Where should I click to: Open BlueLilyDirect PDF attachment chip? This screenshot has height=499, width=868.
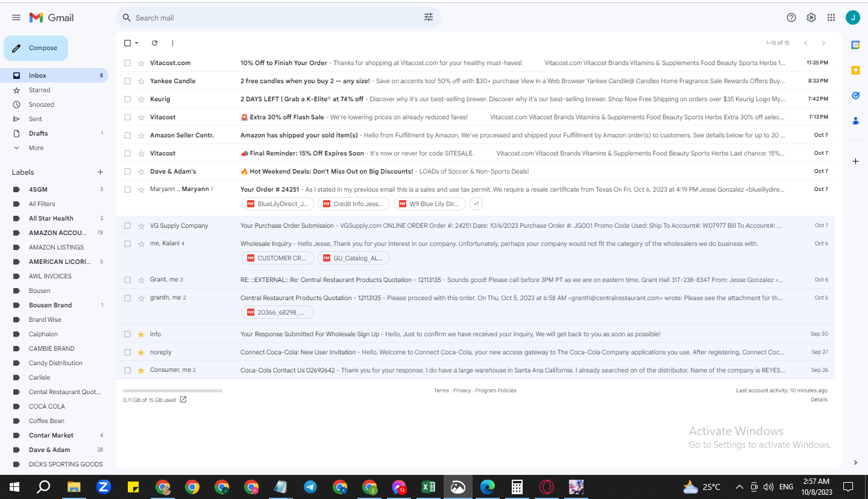(278, 204)
